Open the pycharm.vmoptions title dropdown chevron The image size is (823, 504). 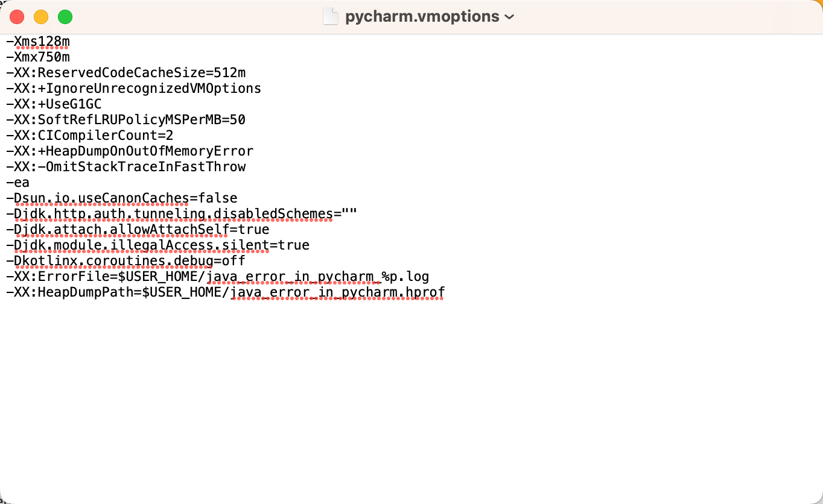click(x=509, y=17)
